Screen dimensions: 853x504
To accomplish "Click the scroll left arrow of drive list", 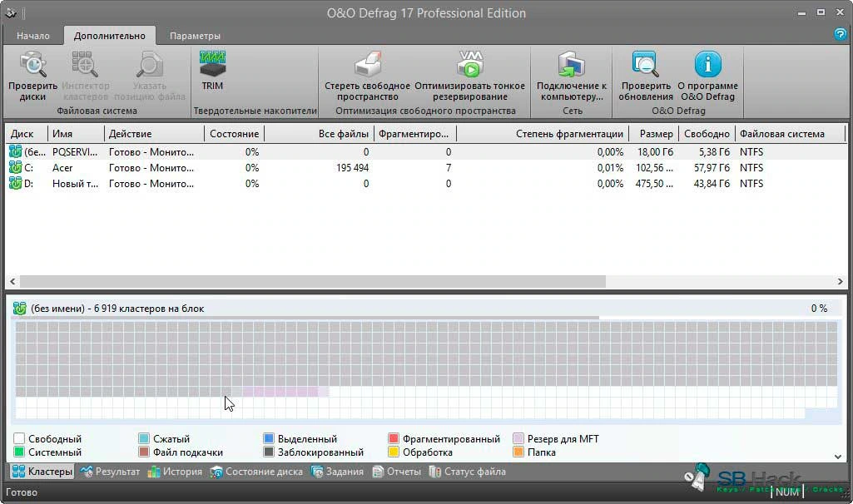I will pos(13,281).
